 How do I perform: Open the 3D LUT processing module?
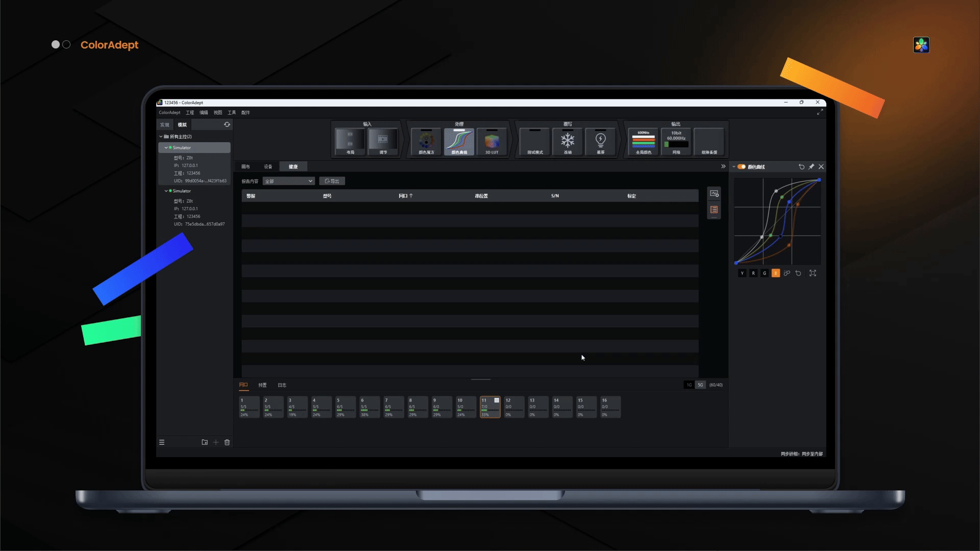492,141
